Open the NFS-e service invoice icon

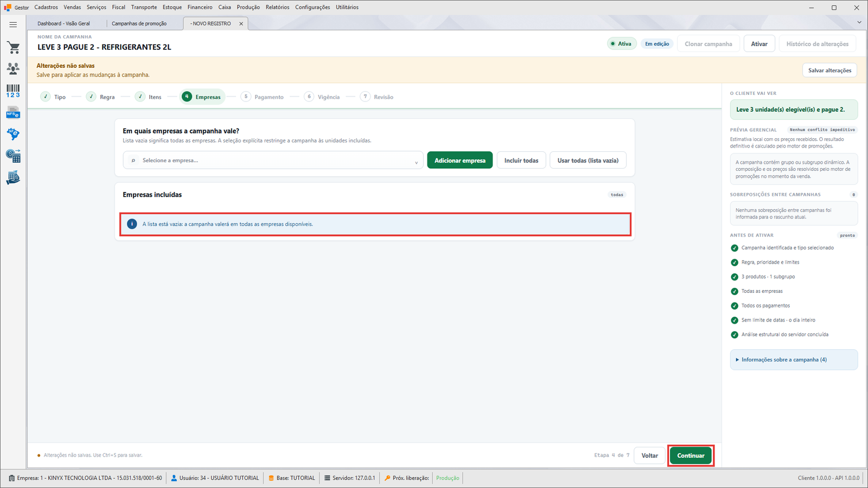13,113
